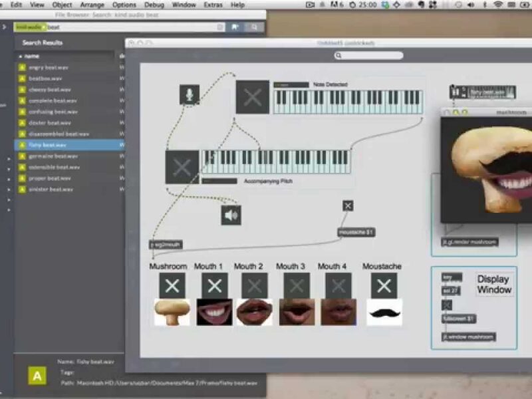This screenshot has height=399, width=532.
Task: Disable the Moustache toggle
Action: click(x=384, y=286)
